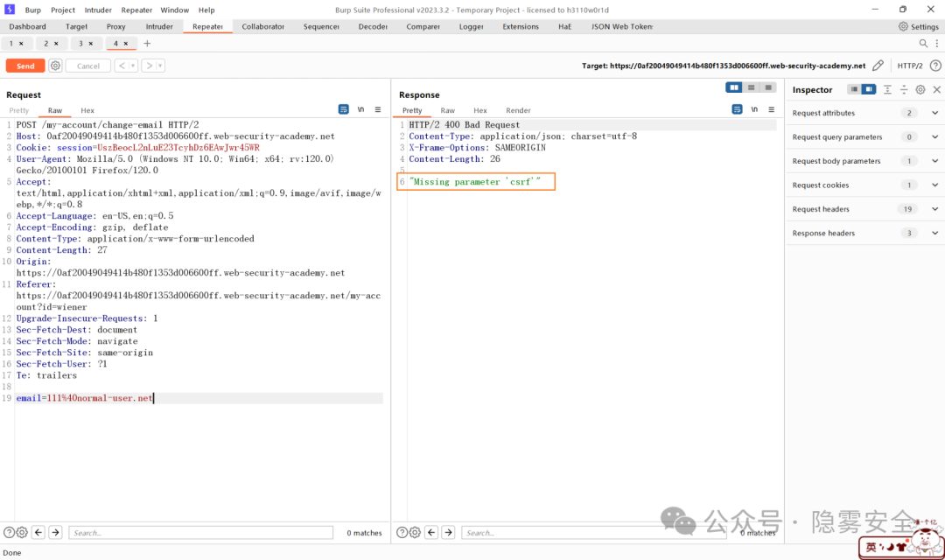The image size is (945, 560).
Task: Open request editor hamburger menu
Action: click(x=378, y=109)
